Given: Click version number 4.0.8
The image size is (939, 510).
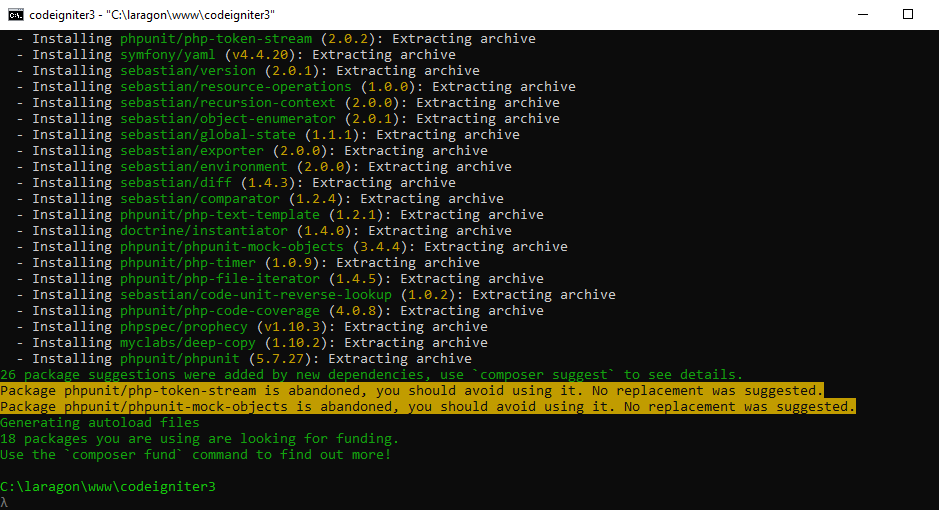Looking at the screenshot, I should [356, 311].
